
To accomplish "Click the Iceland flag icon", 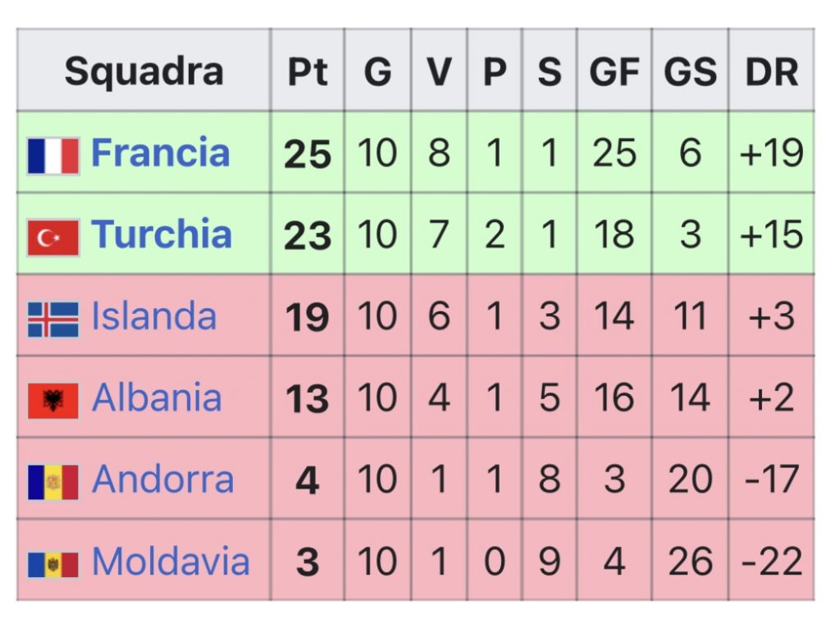I will click(53, 320).
